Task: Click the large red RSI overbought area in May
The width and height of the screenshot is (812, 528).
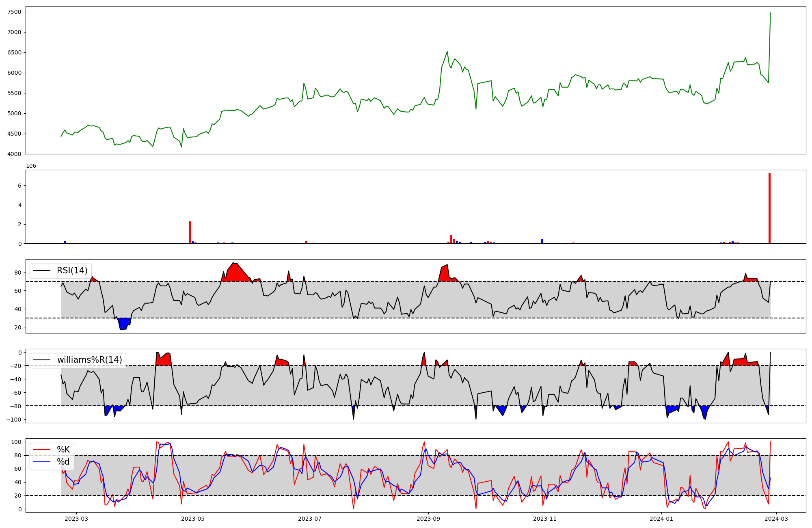Action: coord(235,273)
